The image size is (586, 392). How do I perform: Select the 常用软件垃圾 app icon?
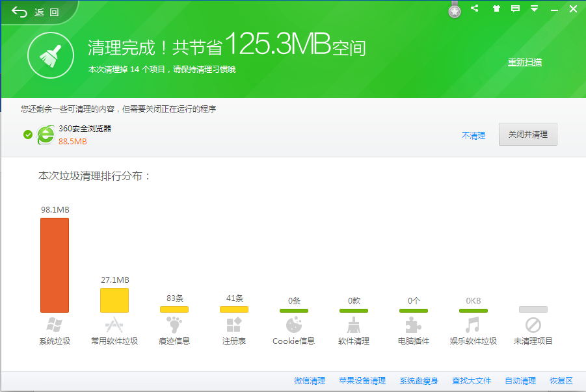pyautogui.click(x=114, y=325)
